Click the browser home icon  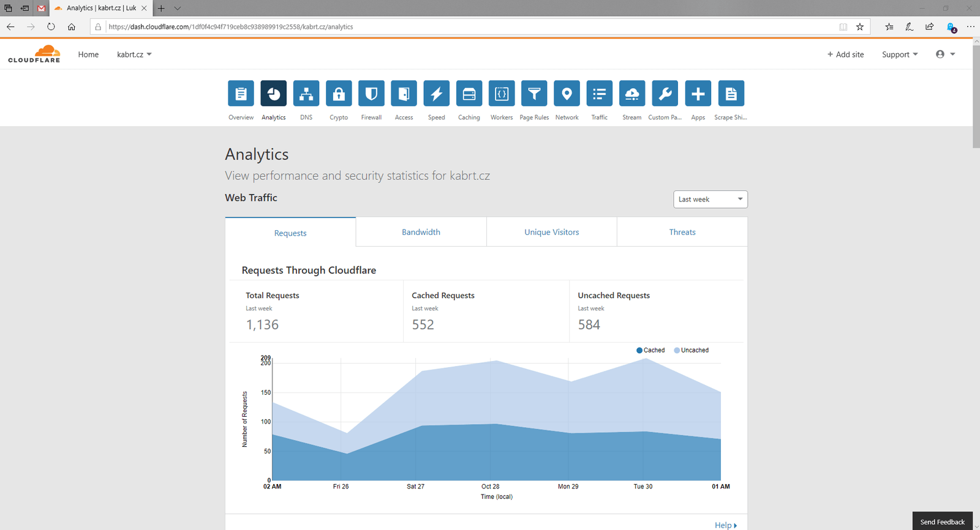[x=72, y=27]
